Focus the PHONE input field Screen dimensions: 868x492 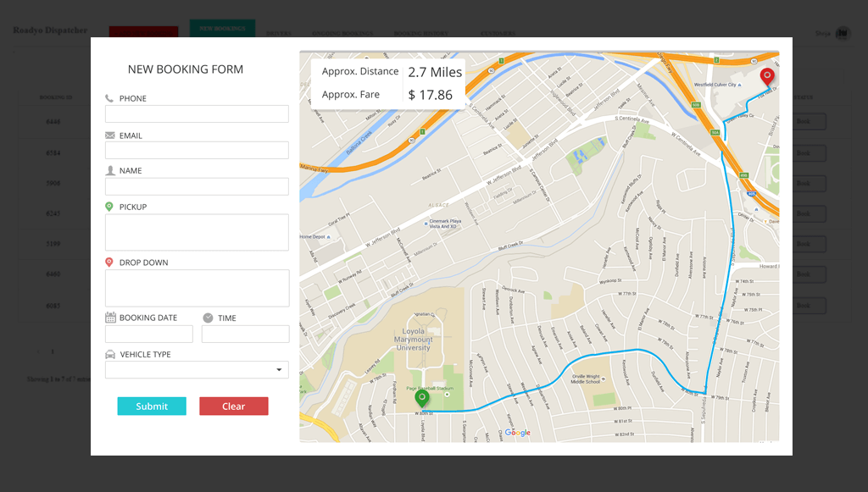[197, 113]
